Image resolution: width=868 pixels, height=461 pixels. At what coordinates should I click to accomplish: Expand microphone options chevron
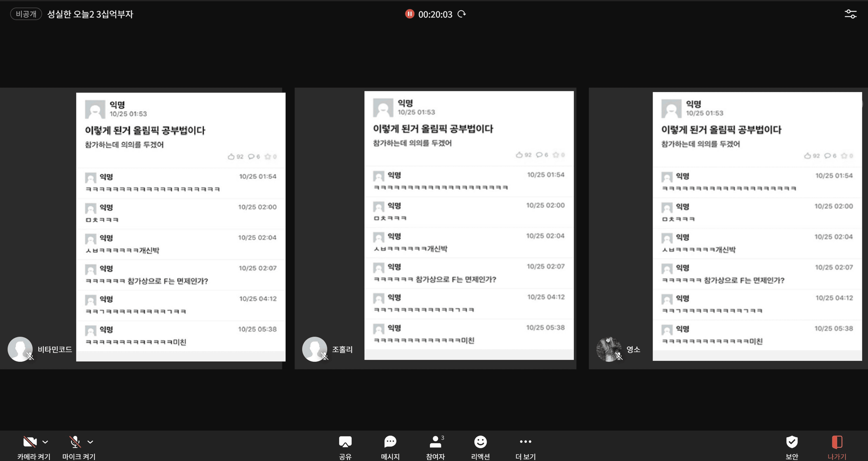[90, 442]
